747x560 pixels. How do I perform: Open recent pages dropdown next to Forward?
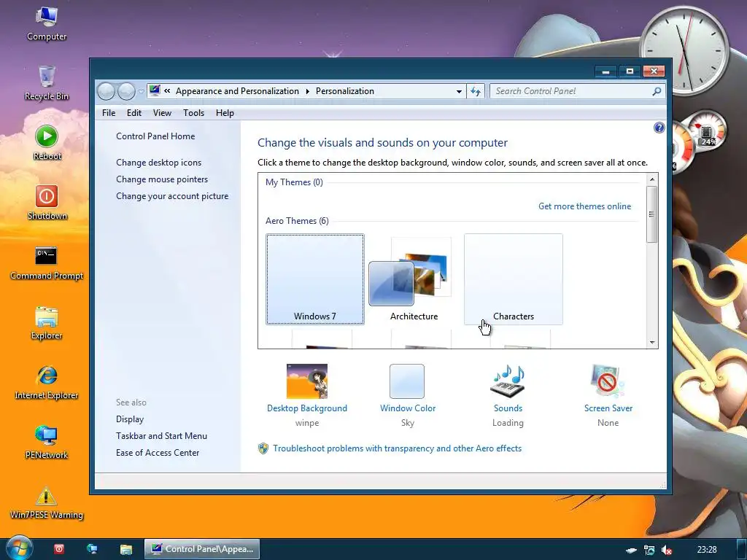(x=141, y=91)
